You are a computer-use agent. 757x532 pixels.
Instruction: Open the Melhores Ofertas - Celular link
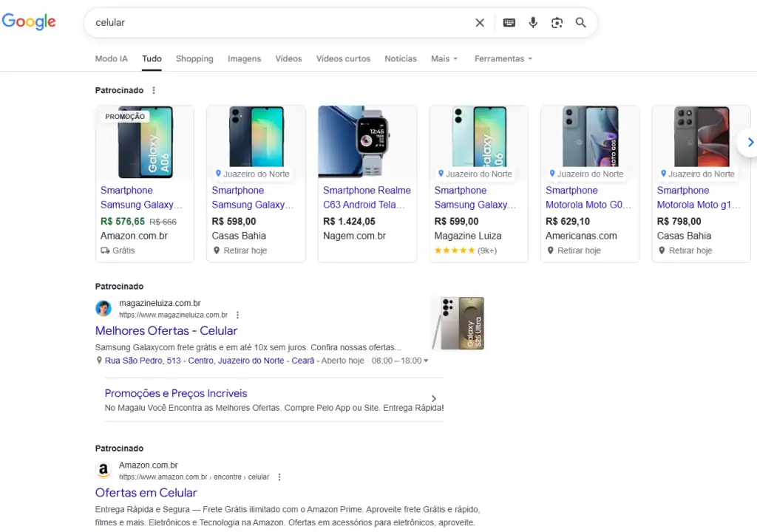point(166,330)
